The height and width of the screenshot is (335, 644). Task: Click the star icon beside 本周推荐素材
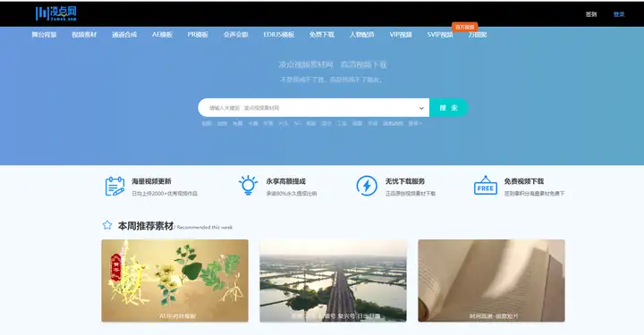pos(107,225)
